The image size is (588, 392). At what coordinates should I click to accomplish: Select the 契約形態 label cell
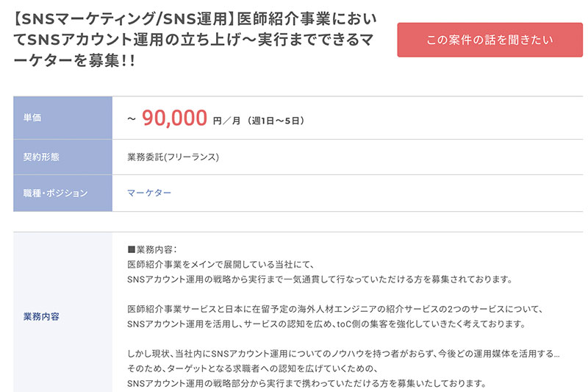pos(62,157)
